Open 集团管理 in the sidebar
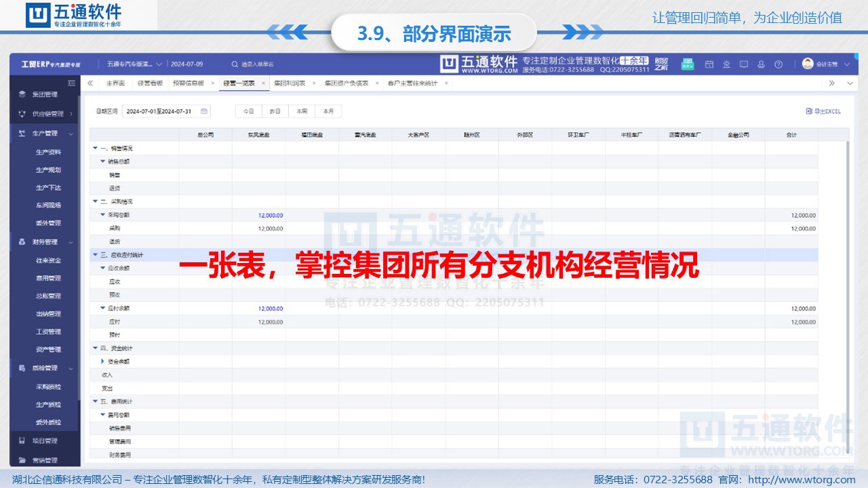 pos(45,94)
